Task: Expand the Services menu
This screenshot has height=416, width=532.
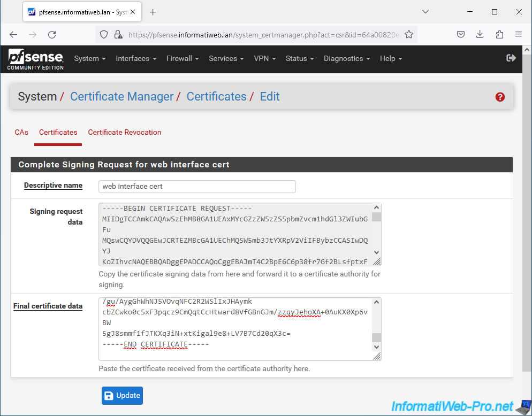Action: pyautogui.click(x=226, y=58)
